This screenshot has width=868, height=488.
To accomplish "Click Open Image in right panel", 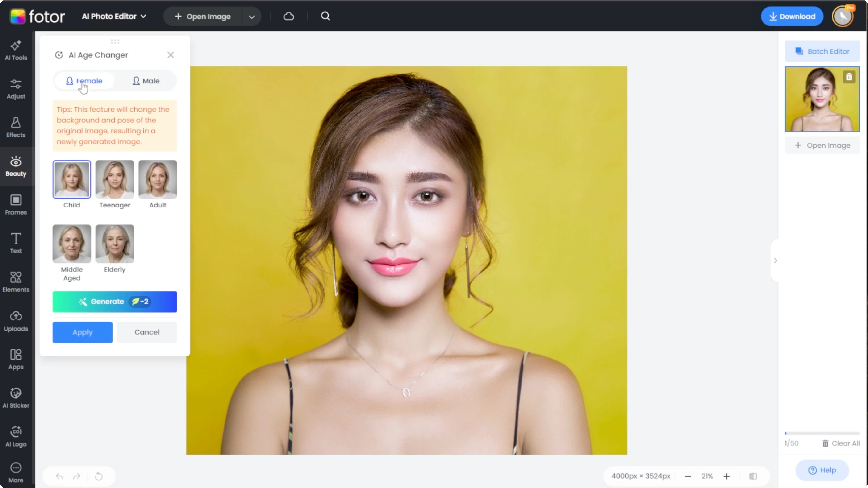I will [822, 145].
